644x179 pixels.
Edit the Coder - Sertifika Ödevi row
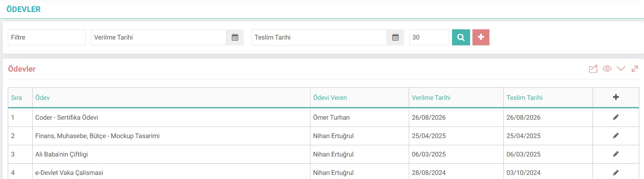pyautogui.click(x=616, y=117)
